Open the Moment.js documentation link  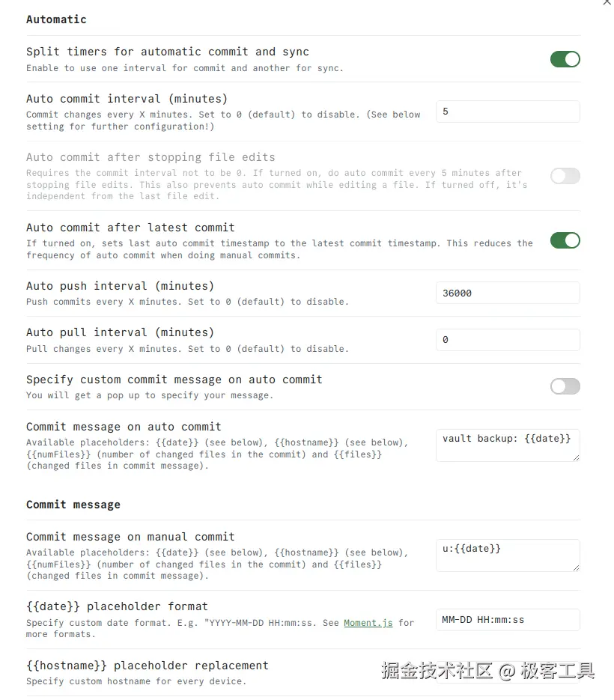click(367, 622)
